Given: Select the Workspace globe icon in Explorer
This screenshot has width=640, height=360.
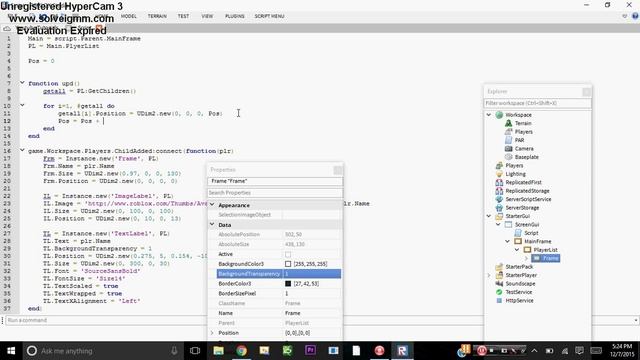Looking at the screenshot, I should (x=499, y=115).
